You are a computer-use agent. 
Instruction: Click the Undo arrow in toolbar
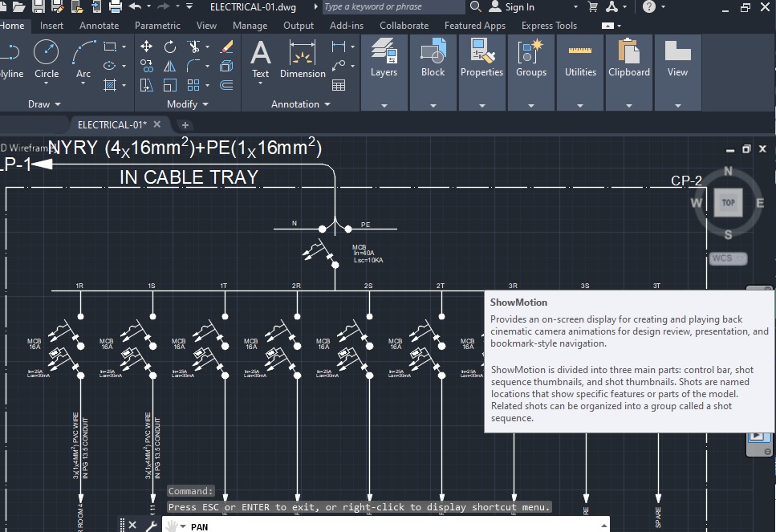pos(135,6)
